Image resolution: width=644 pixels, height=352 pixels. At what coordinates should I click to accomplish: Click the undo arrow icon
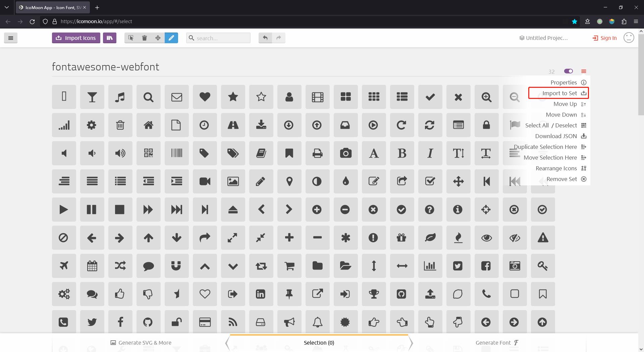(265, 38)
